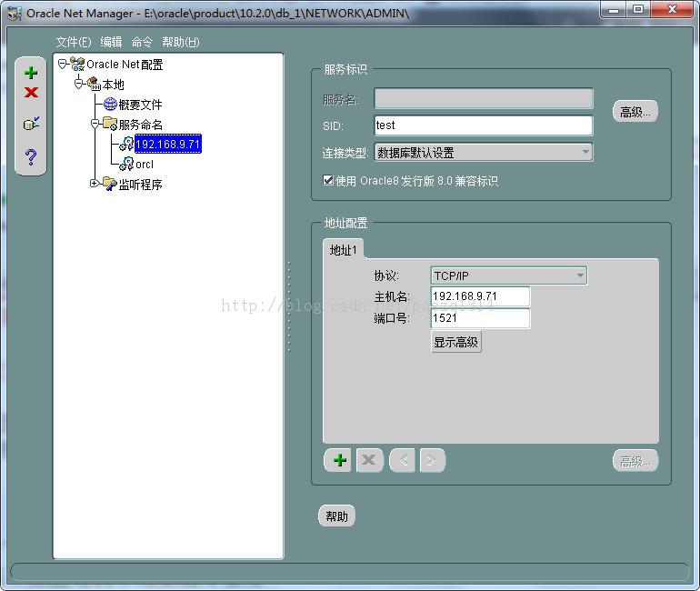Collapse the 本地 tree node
This screenshot has height=591, width=700.
79,84
